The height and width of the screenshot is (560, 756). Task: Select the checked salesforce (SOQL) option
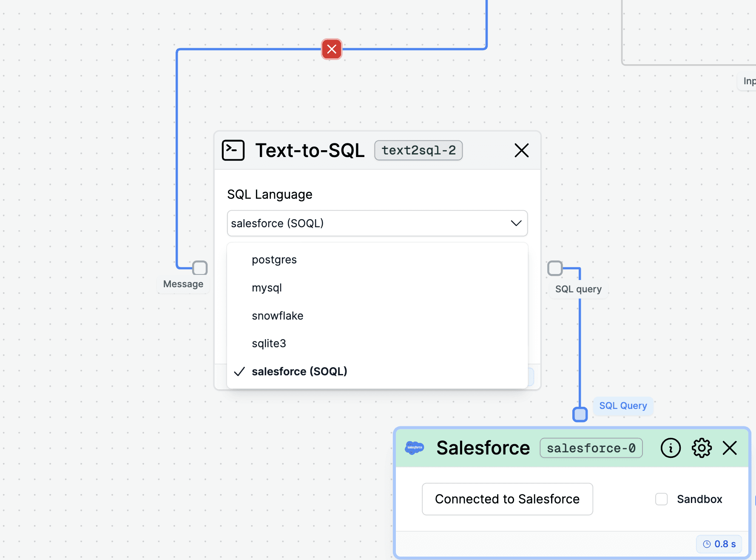(x=299, y=371)
